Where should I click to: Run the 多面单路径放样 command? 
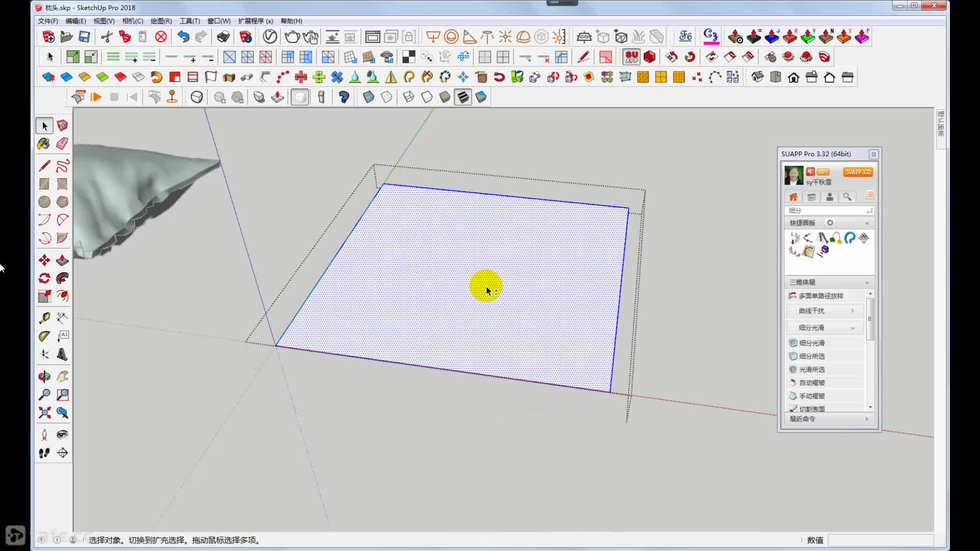825,296
